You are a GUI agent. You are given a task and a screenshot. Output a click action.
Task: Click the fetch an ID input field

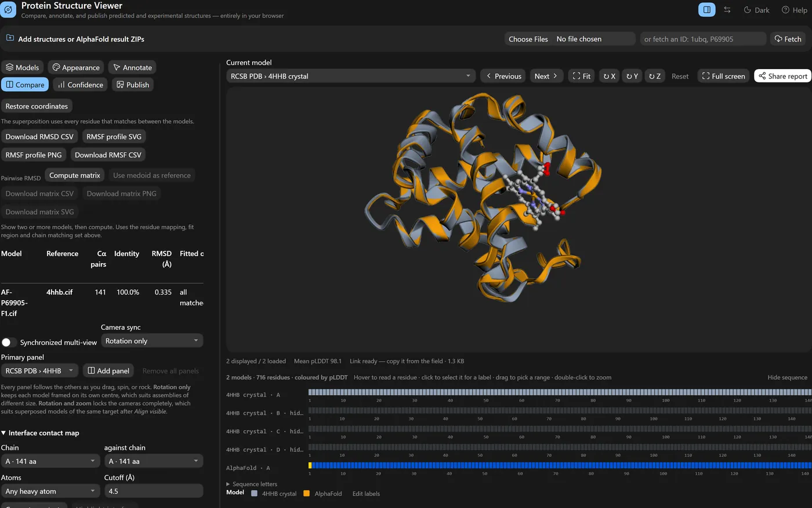tap(703, 39)
